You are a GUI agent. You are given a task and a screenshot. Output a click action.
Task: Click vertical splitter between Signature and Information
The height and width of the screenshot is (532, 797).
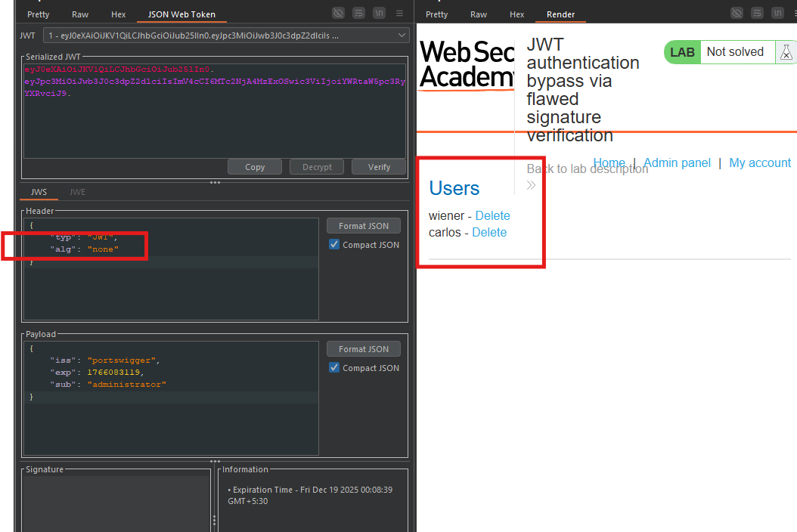coord(214,521)
